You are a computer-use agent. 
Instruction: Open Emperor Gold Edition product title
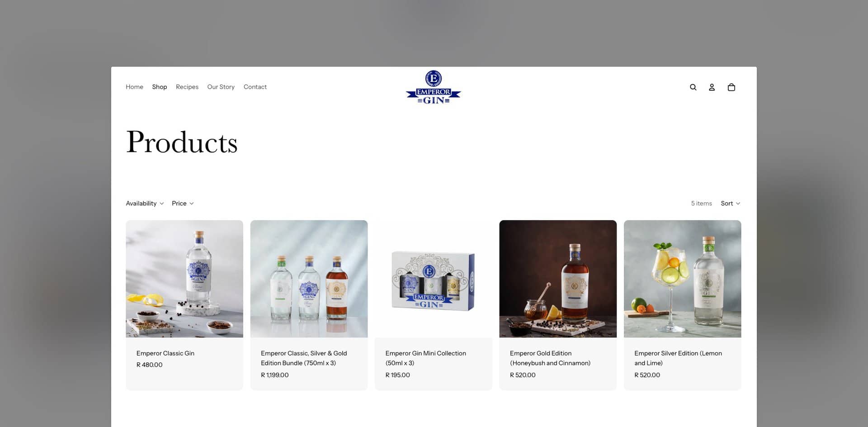point(550,358)
